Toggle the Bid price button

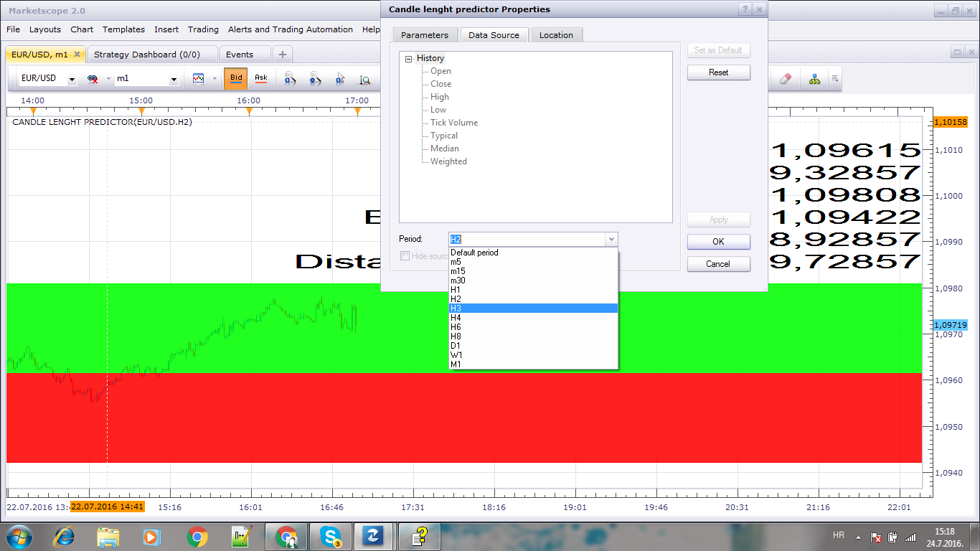tap(236, 79)
